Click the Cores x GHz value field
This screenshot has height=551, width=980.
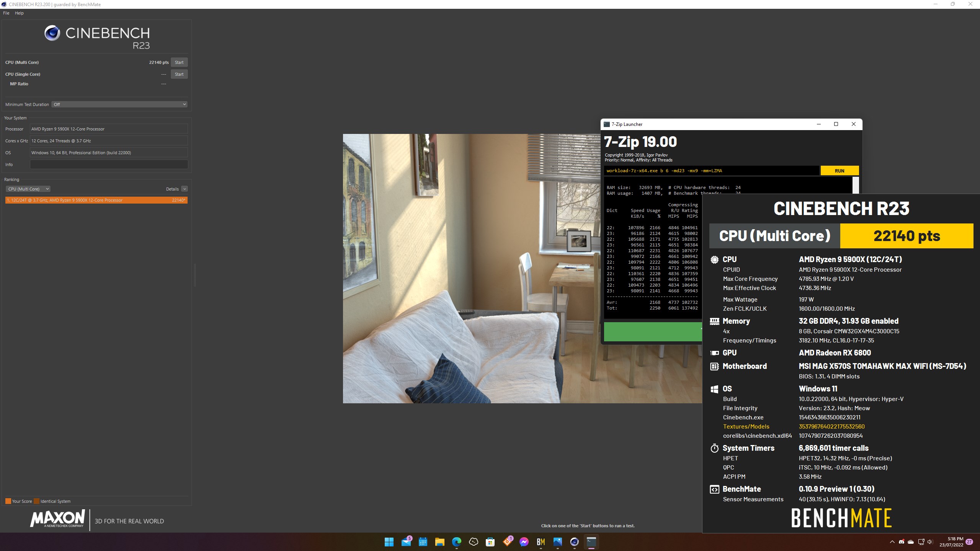[109, 141]
